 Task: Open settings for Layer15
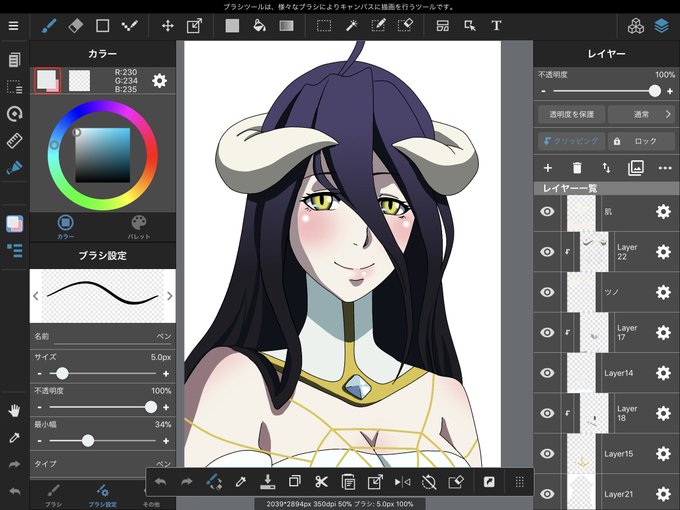[663, 453]
